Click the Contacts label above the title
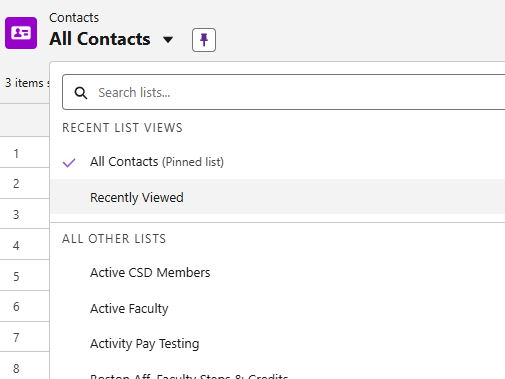505x379 pixels. [x=74, y=18]
